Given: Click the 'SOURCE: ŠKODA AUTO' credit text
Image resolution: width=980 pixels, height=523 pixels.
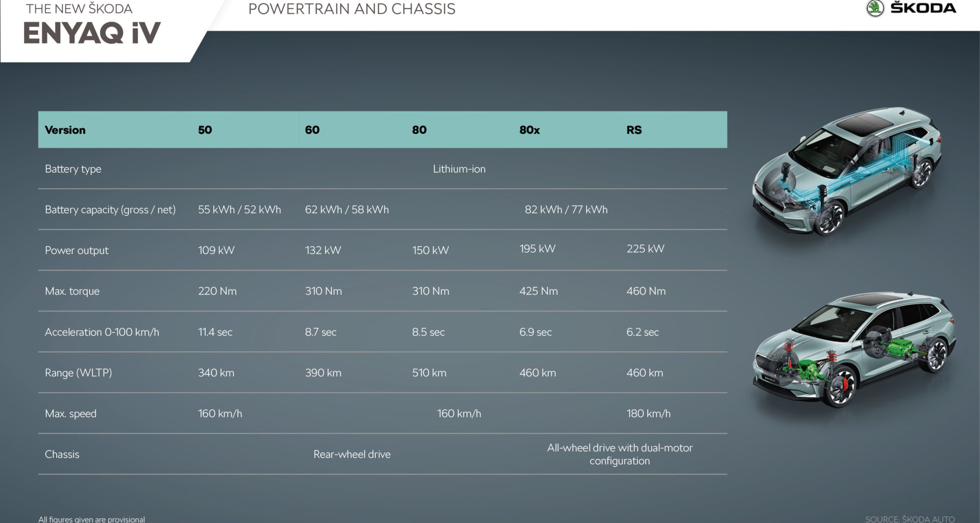Looking at the screenshot, I should click(x=910, y=518).
